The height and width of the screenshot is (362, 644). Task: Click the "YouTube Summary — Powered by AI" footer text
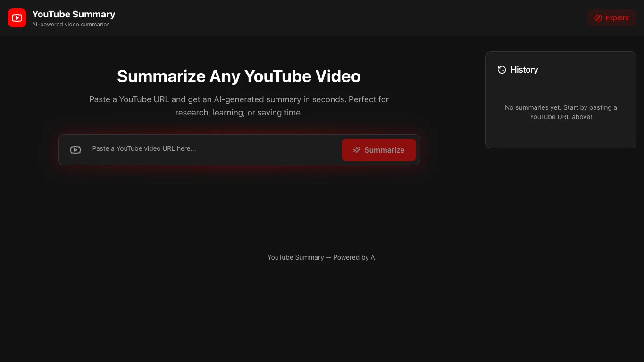[322, 257]
